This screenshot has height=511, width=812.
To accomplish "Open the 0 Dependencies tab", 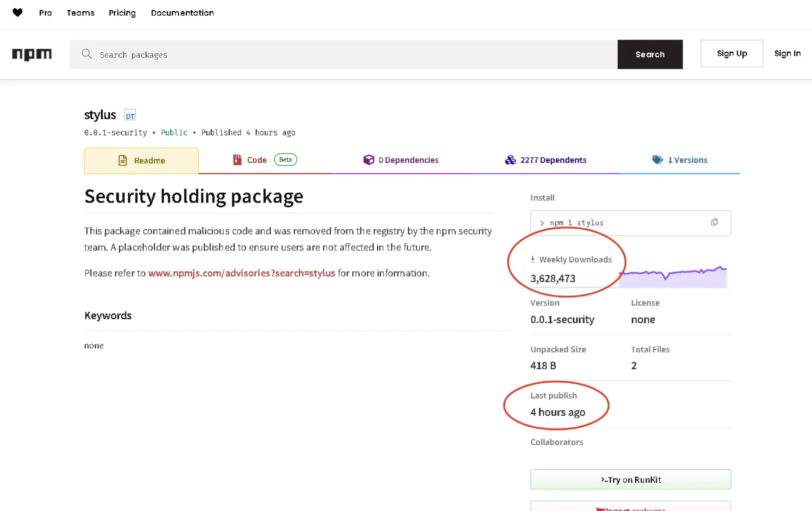I will (401, 160).
